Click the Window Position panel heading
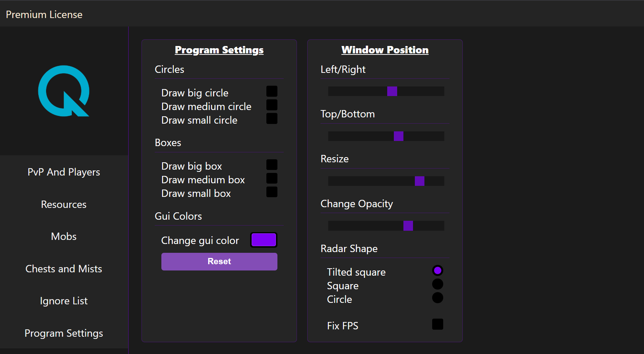 [x=385, y=50]
